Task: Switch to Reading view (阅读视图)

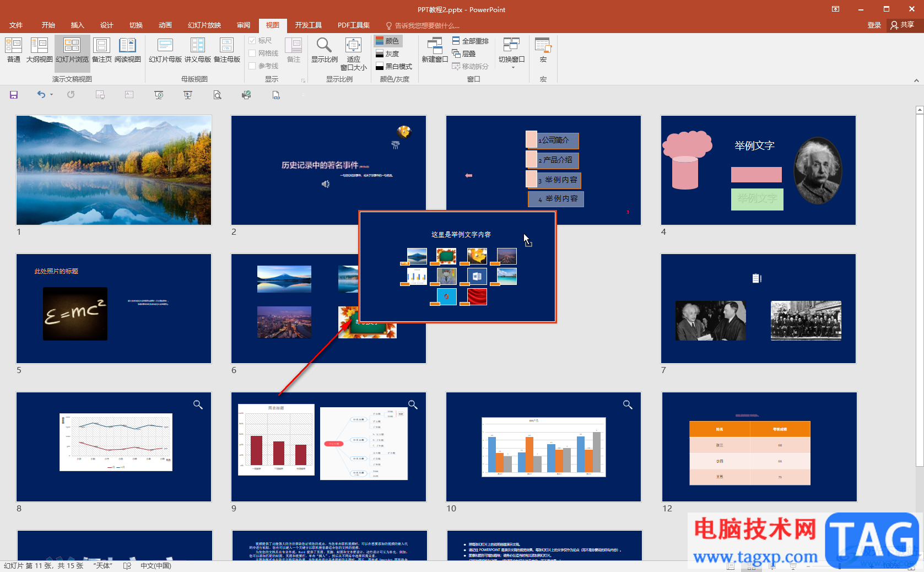Action: click(x=128, y=50)
